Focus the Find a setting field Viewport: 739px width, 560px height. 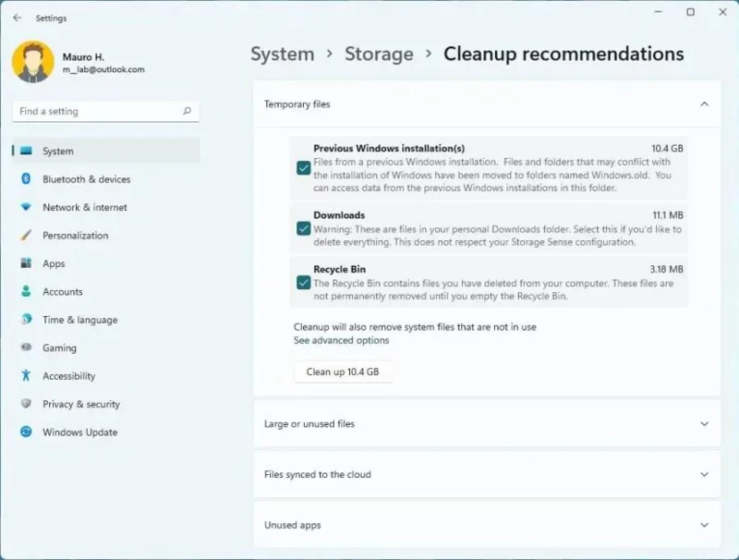[x=105, y=111]
